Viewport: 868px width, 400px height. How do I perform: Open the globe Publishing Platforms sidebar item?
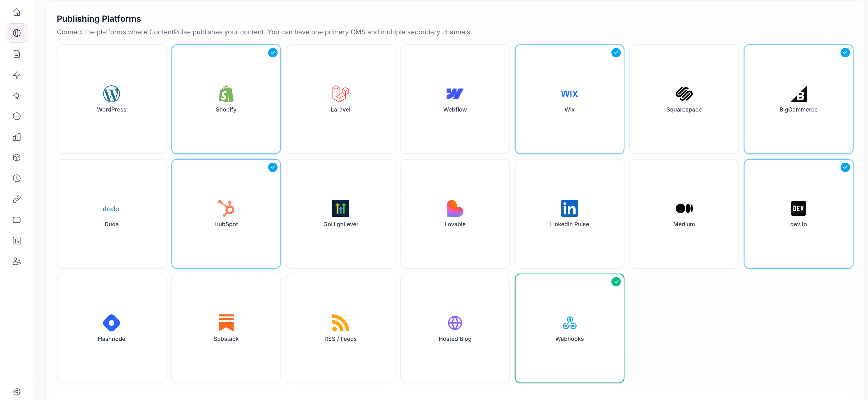click(x=16, y=33)
